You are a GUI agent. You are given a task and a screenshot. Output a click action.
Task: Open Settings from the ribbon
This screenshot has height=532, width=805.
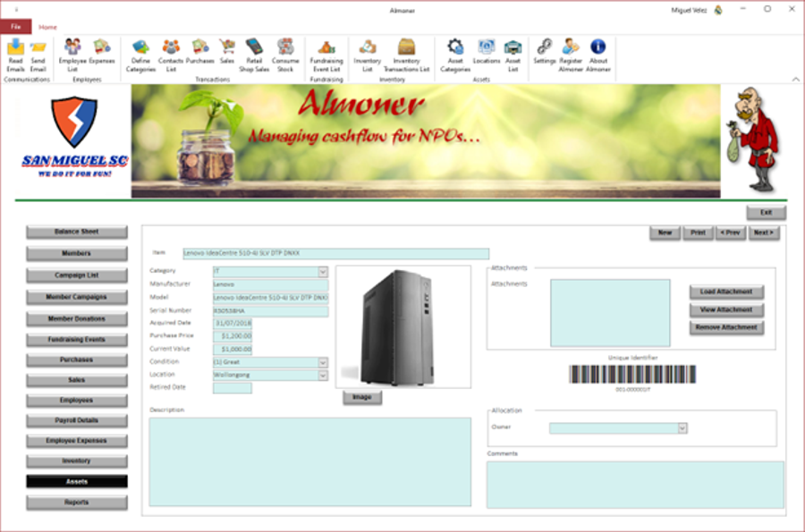[x=544, y=52]
